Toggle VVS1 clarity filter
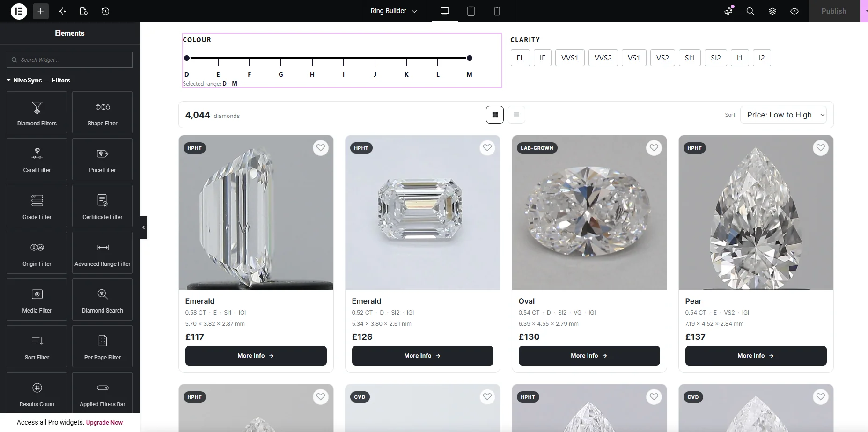This screenshot has height=432, width=868. click(x=570, y=58)
